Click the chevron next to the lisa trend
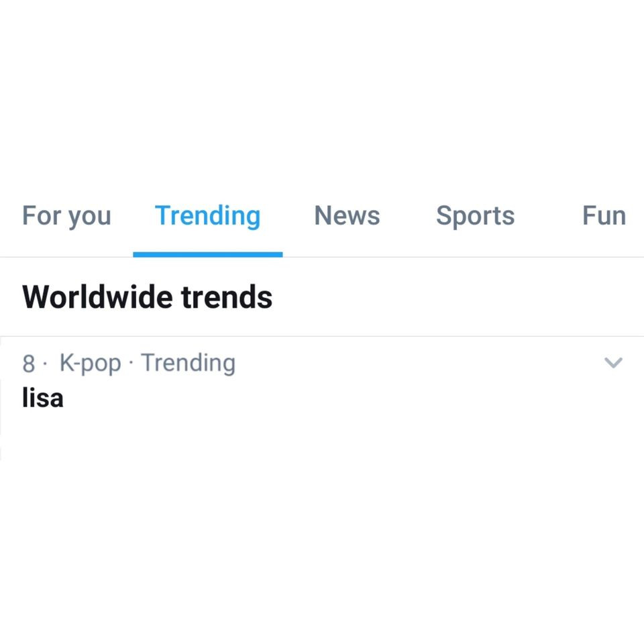This screenshot has height=644, width=644. click(x=612, y=363)
